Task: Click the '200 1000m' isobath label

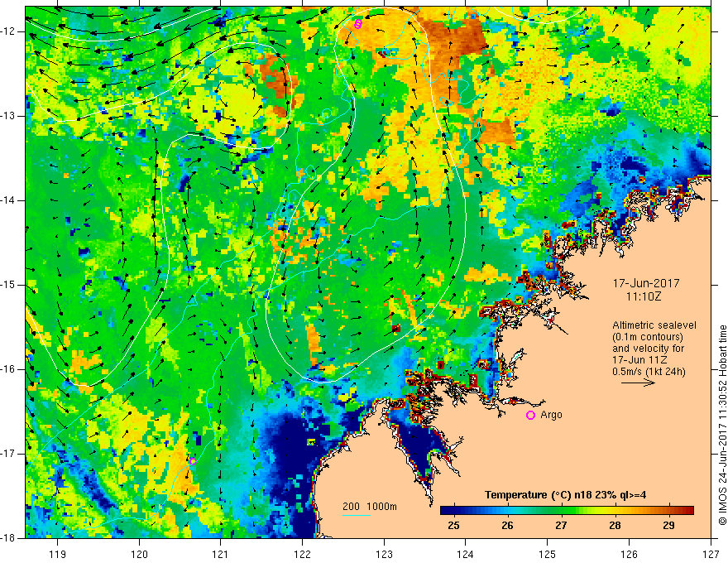Action: (370, 507)
